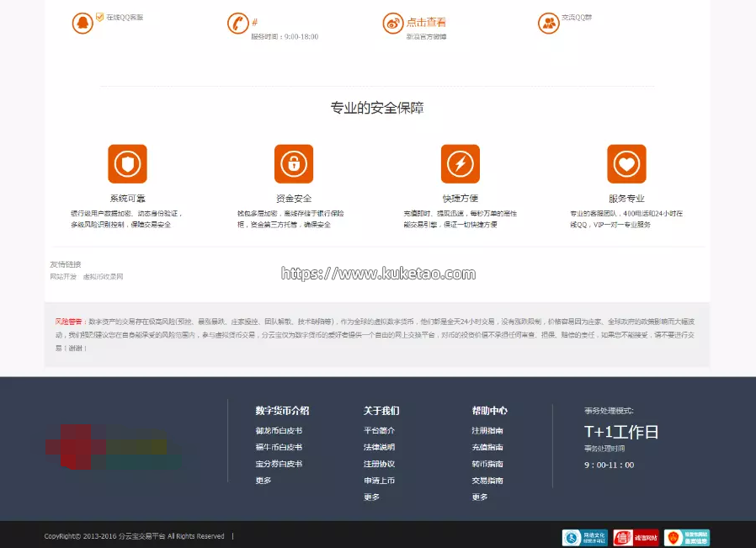756x548 pixels.
Task: Click the shield icon above 系统可靠
Action: pyautogui.click(x=127, y=164)
